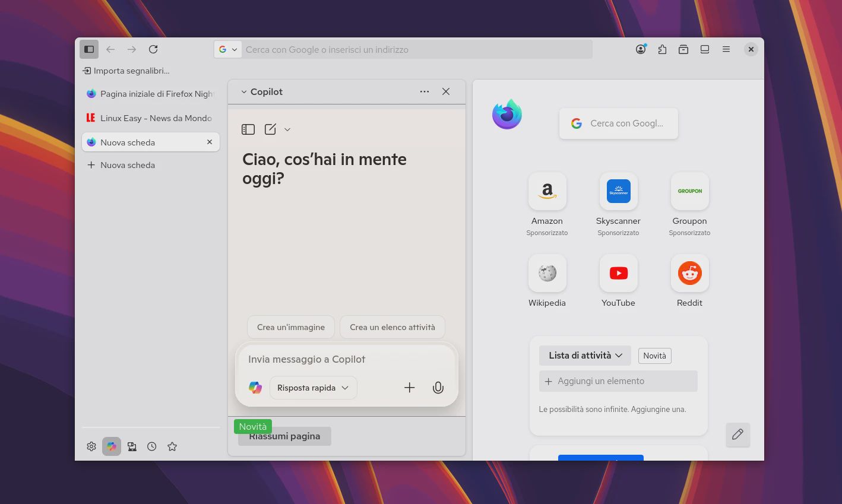This screenshot has width=842, height=504.
Task: Open the container/archive icon in toolbar
Action: click(683, 49)
